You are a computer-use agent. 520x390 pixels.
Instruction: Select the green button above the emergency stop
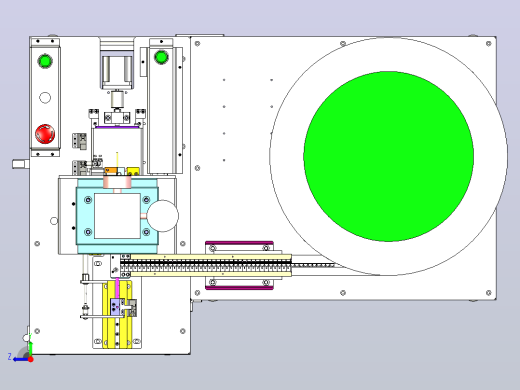[x=45, y=61]
